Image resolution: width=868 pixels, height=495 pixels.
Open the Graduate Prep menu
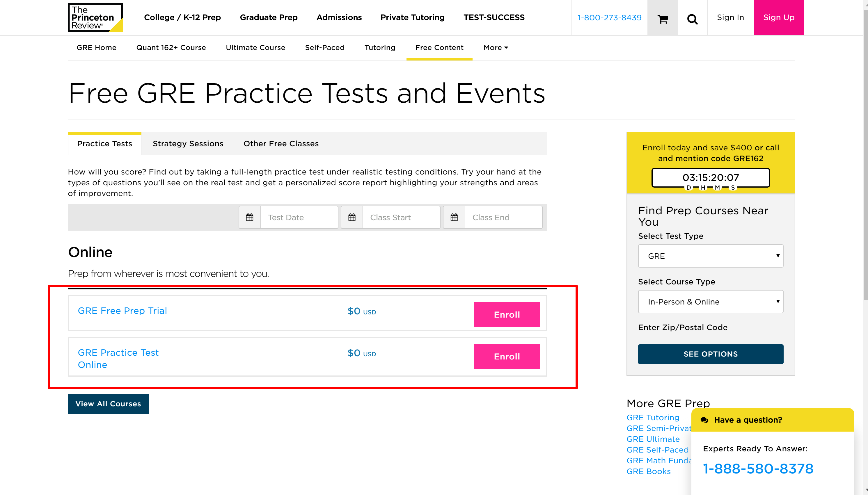tap(268, 17)
